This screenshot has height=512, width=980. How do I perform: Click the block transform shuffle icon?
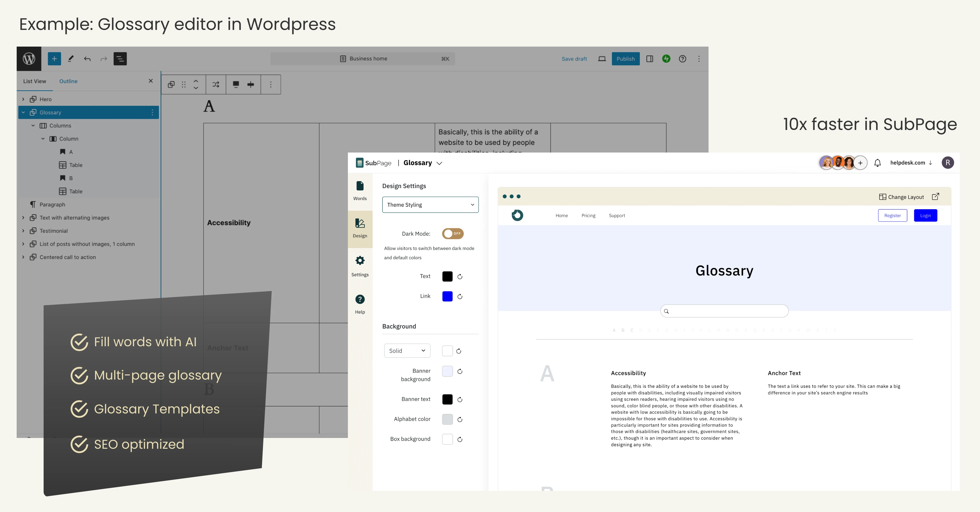pos(216,85)
